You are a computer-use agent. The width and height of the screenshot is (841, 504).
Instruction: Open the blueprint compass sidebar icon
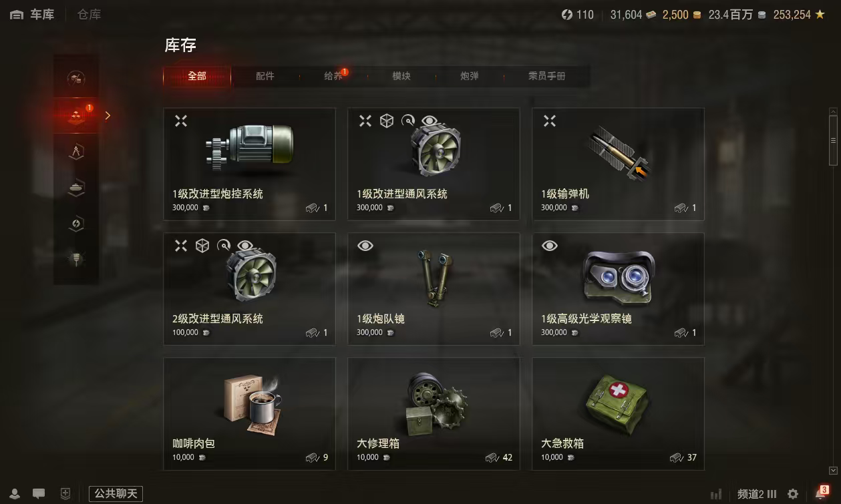point(76,152)
